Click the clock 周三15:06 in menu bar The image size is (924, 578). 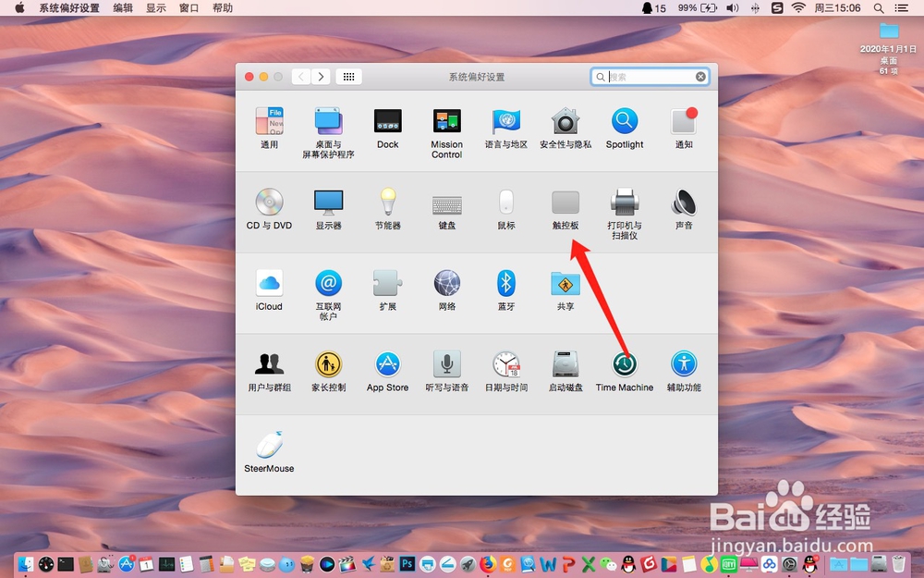[837, 7]
